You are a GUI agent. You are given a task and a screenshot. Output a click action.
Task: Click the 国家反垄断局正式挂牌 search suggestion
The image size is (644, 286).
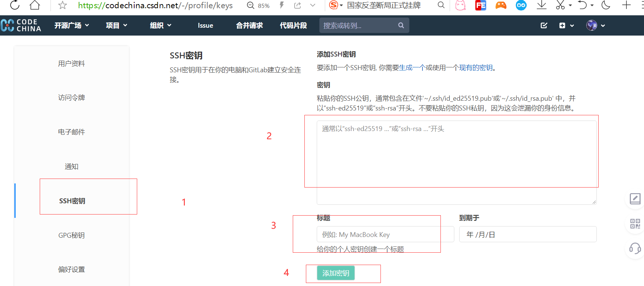[x=383, y=5]
